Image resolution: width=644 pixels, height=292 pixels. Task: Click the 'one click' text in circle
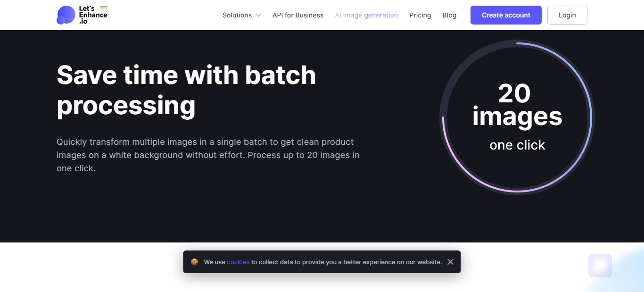pyautogui.click(x=517, y=145)
